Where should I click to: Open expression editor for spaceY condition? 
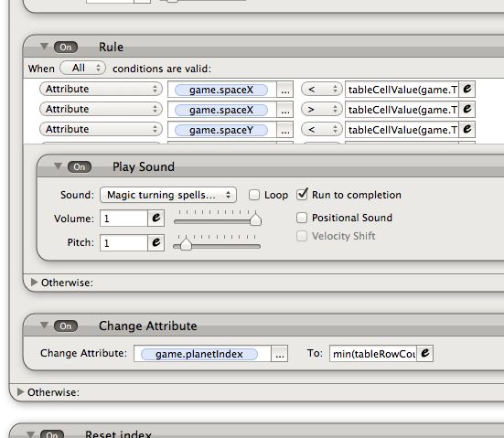(467, 129)
